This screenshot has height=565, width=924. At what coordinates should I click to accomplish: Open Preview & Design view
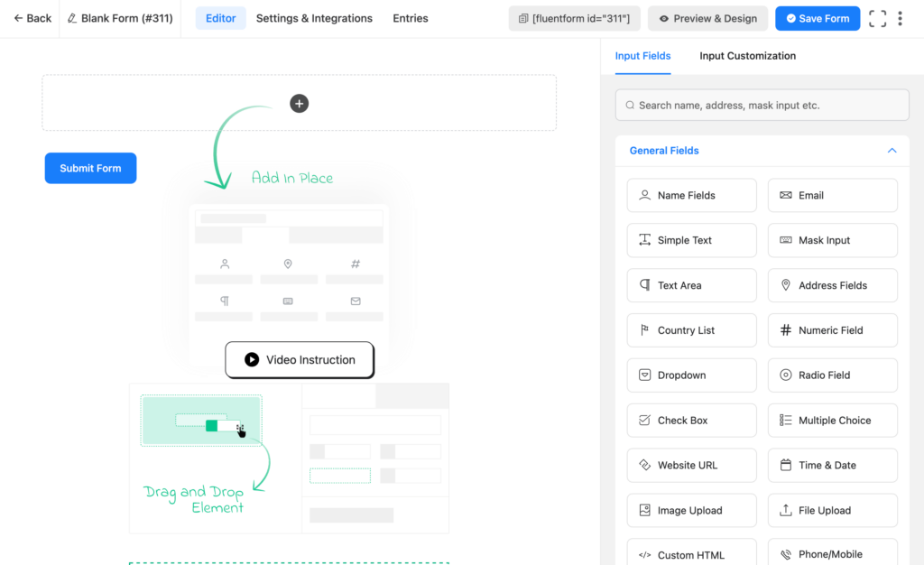(707, 18)
